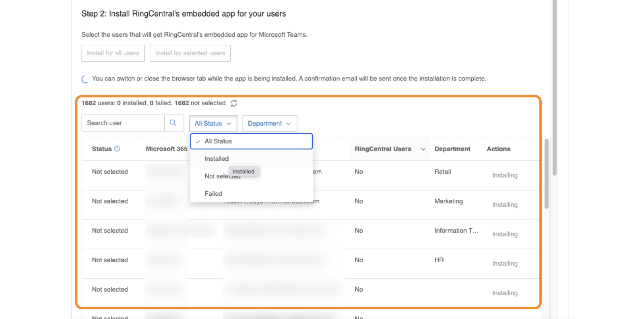Click Installing action in the Marketing row
This screenshot has width=644, height=319.
(x=505, y=205)
